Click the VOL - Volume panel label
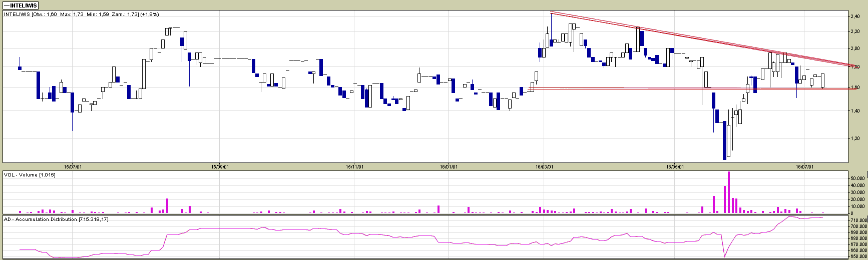Viewport: 868px width, 260px height. coord(30,174)
